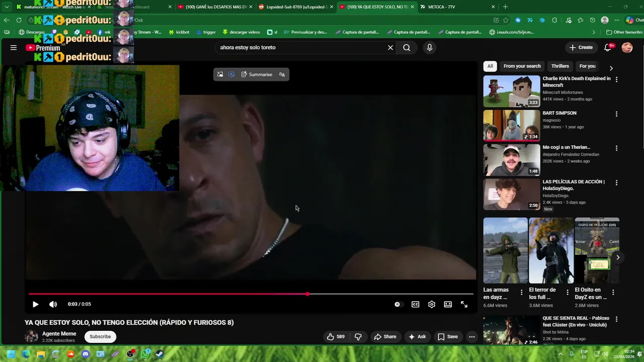This screenshot has height=362, width=644.
Task: Open the Agente Meme channel link
Action: click(59, 333)
